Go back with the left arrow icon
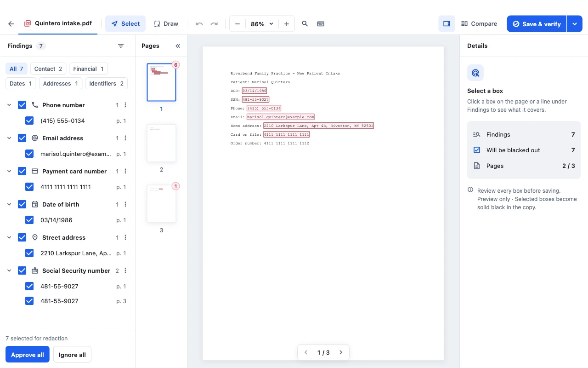Image resolution: width=588 pixels, height=368 pixels. click(11, 24)
